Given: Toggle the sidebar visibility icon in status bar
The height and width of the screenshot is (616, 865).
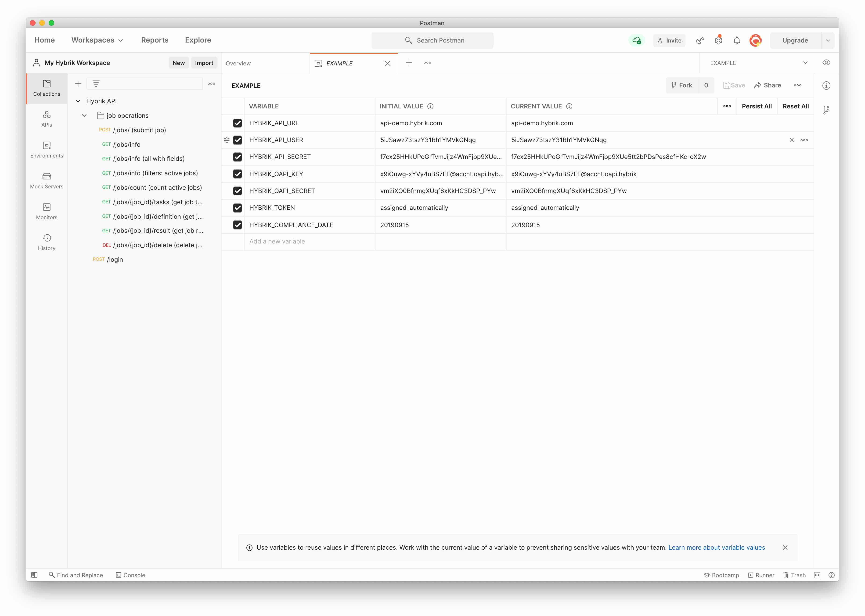Looking at the screenshot, I should pyautogui.click(x=35, y=575).
